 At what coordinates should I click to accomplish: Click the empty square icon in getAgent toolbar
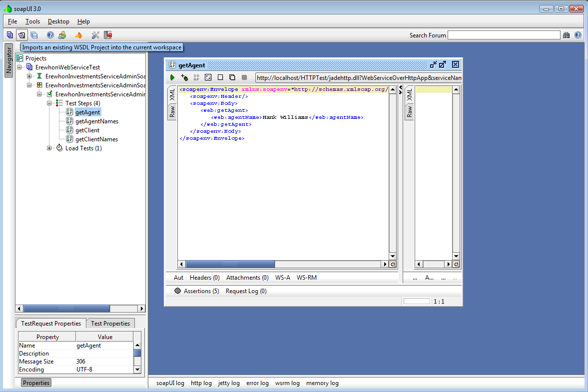tap(220, 77)
